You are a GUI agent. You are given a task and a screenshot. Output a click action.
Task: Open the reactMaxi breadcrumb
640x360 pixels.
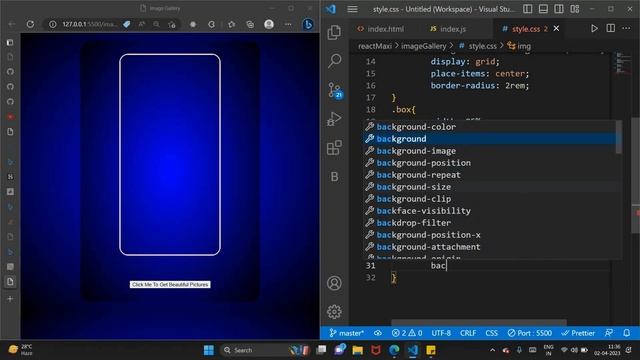[x=375, y=46]
